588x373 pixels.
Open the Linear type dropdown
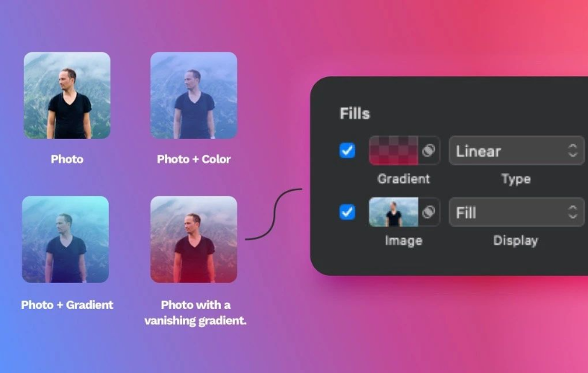tap(516, 151)
